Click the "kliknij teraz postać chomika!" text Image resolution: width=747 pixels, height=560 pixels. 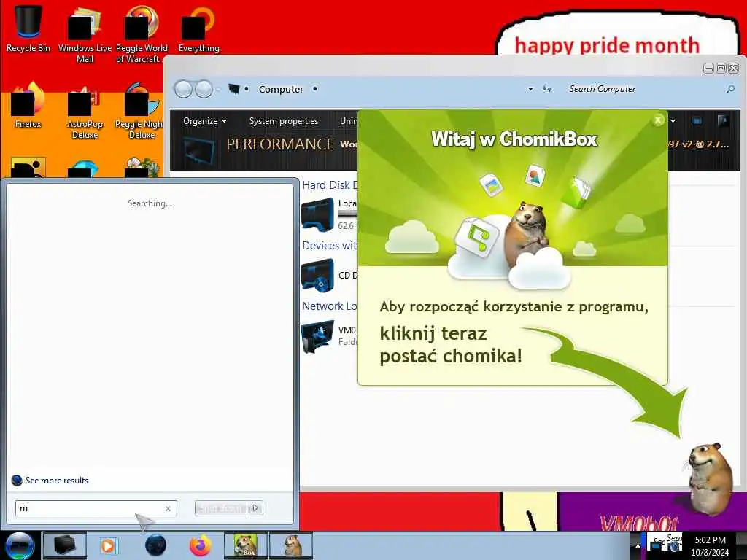pyautogui.click(x=451, y=344)
